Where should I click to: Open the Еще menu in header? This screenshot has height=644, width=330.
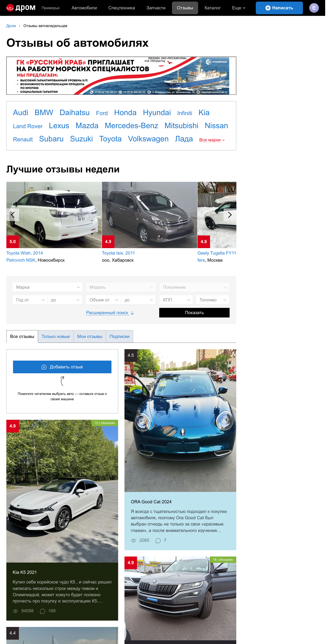(238, 8)
